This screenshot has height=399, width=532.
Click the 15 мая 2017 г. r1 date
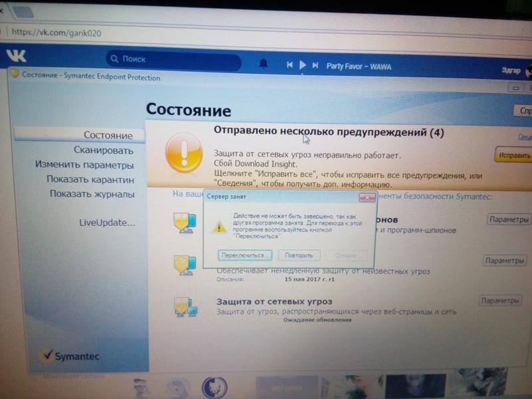tap(309, 279)
